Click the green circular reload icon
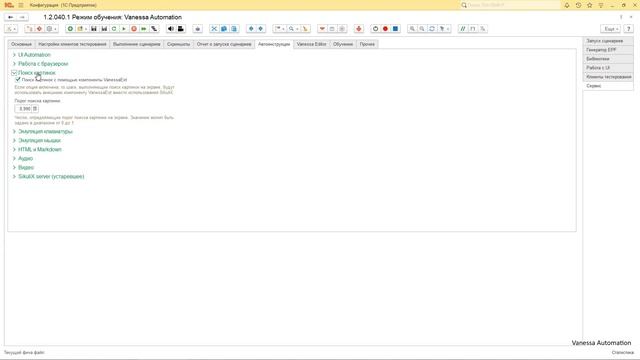 [x=114, y=29]
